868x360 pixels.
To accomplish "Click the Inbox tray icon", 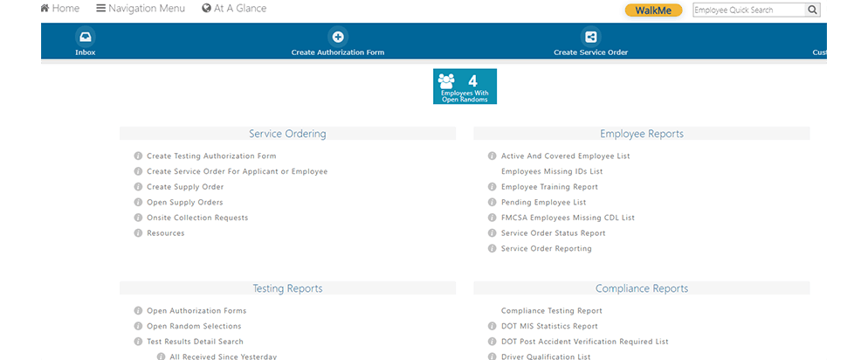I will click(85, 37).
